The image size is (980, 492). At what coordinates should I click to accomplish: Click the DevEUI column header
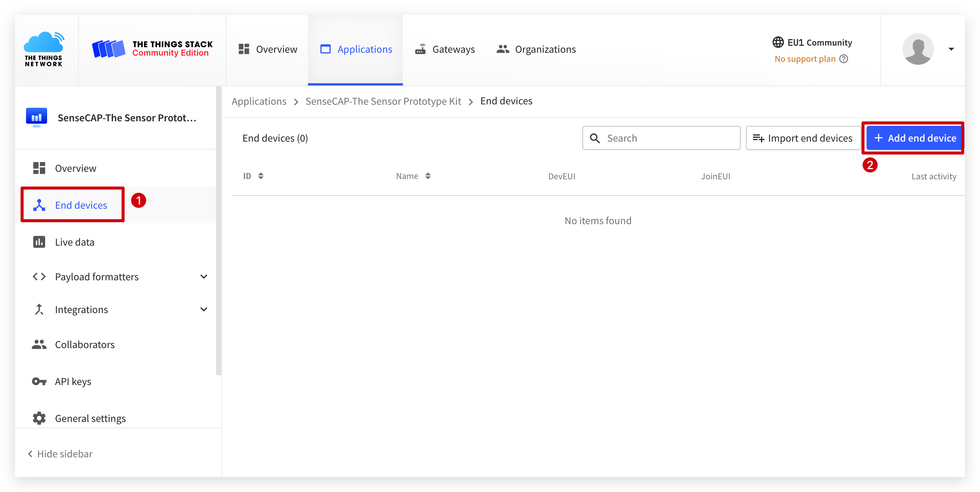pos(562,176)
